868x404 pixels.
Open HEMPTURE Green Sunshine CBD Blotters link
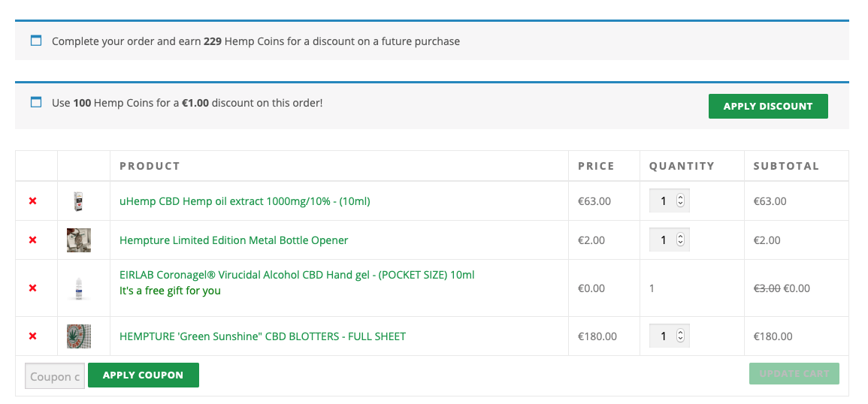[262, 336]
